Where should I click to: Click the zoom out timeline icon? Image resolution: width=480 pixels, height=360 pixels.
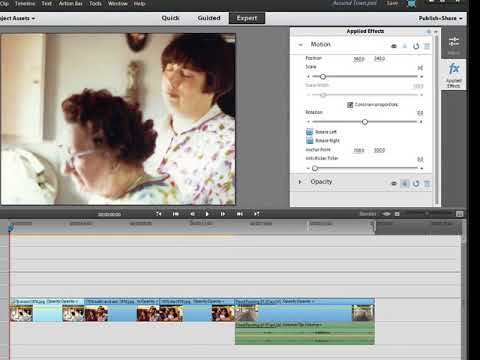pos(397,214)
